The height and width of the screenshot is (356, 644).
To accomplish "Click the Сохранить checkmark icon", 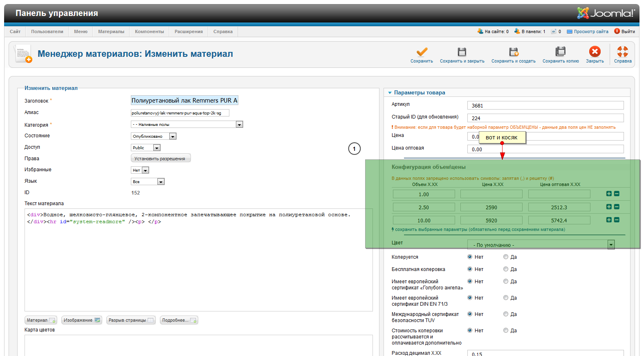I will 422,52.
